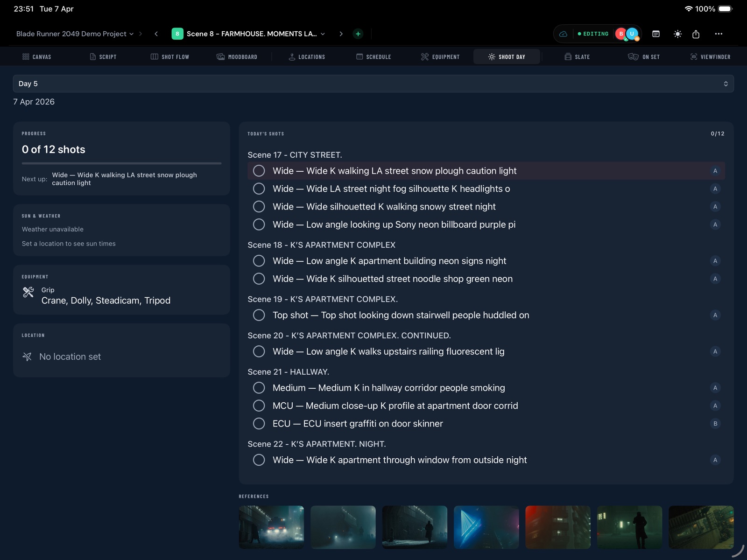This screenshot has height=560, width=747.
Task: Click the No location set link
Action: coord(70,357)
